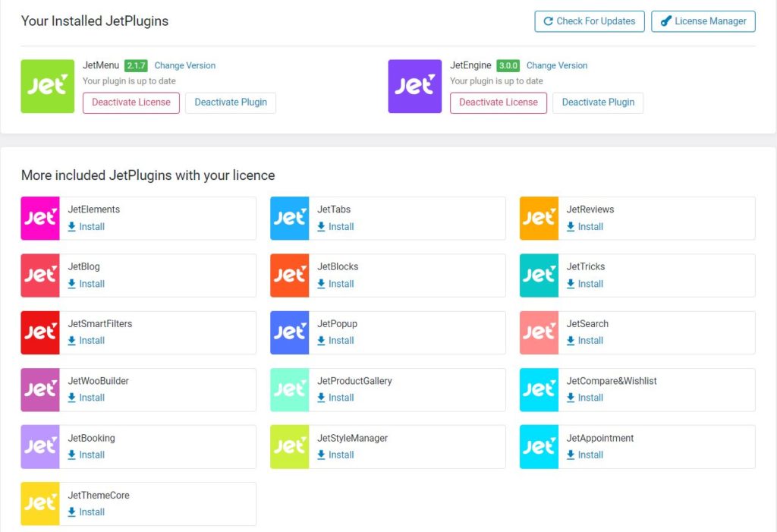Screen dimensions: 777x532
Task: Click the JetElements plugin name
Action: (93, 209)
